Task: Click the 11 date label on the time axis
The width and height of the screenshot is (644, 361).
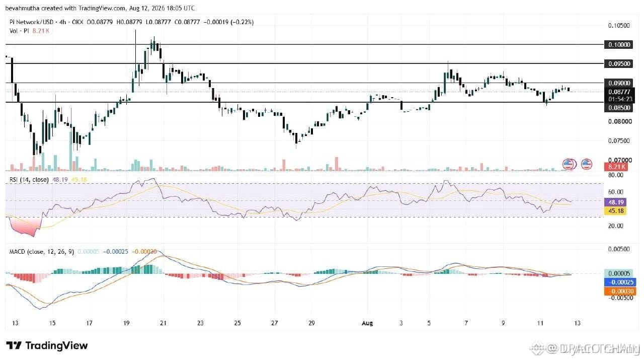Action: pyautogui.click(x=540, y=323)
